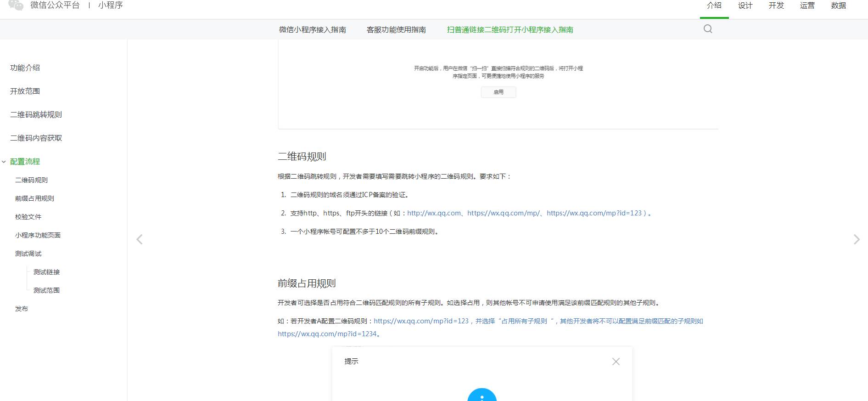Go to previous page arrow
Image resolution: width=868 pixels, height=401 pixels.
tap(140, 239)
